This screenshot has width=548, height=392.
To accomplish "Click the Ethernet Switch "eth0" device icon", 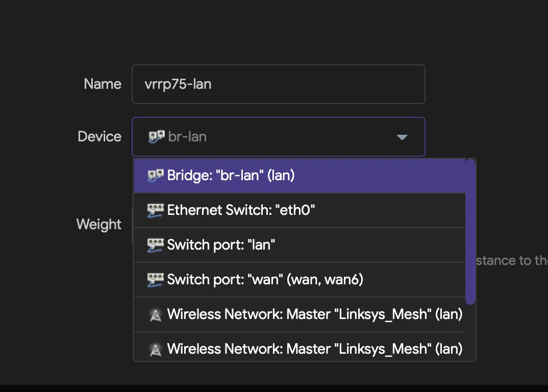I will point(155,210).
